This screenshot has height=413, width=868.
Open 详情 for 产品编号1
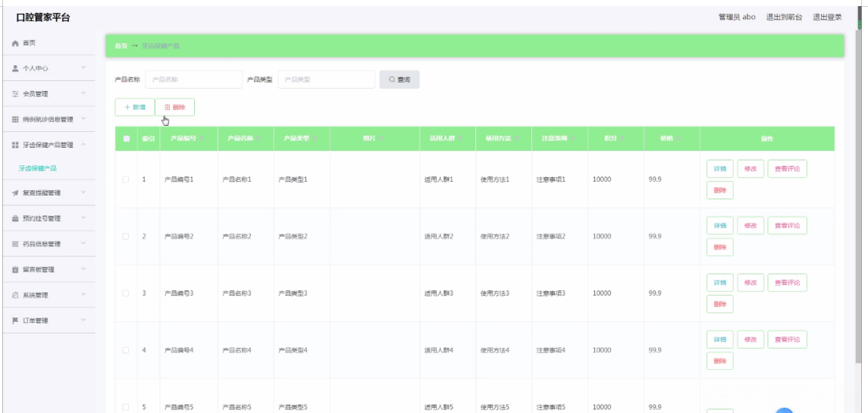click(719, 169)
